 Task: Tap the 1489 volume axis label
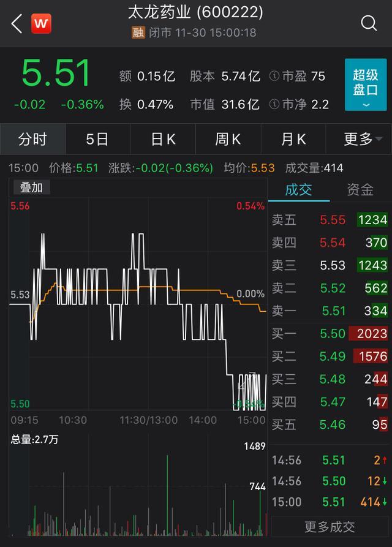255,446
